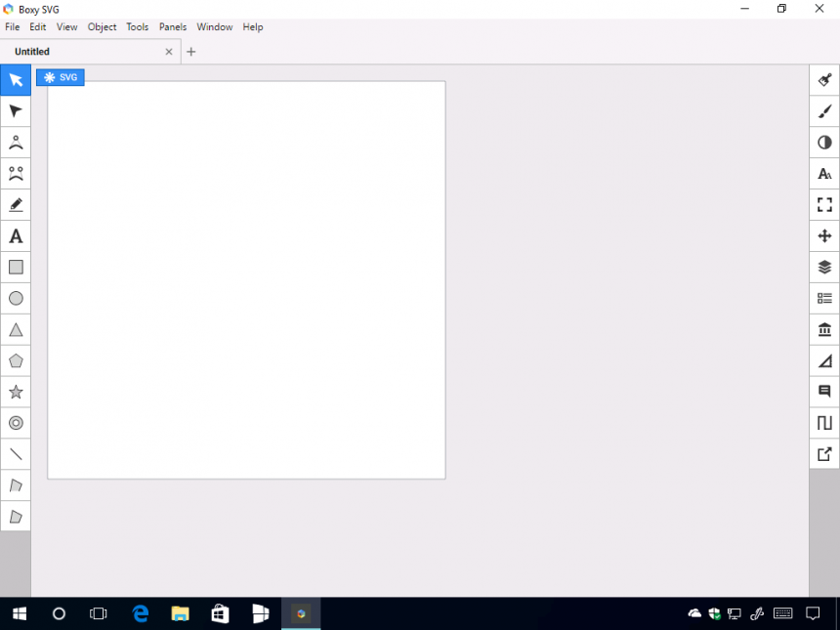Select the Pencil tool
Image resolution: width=840 pixels, height=630 pixels.
click(x=16, y=204)
